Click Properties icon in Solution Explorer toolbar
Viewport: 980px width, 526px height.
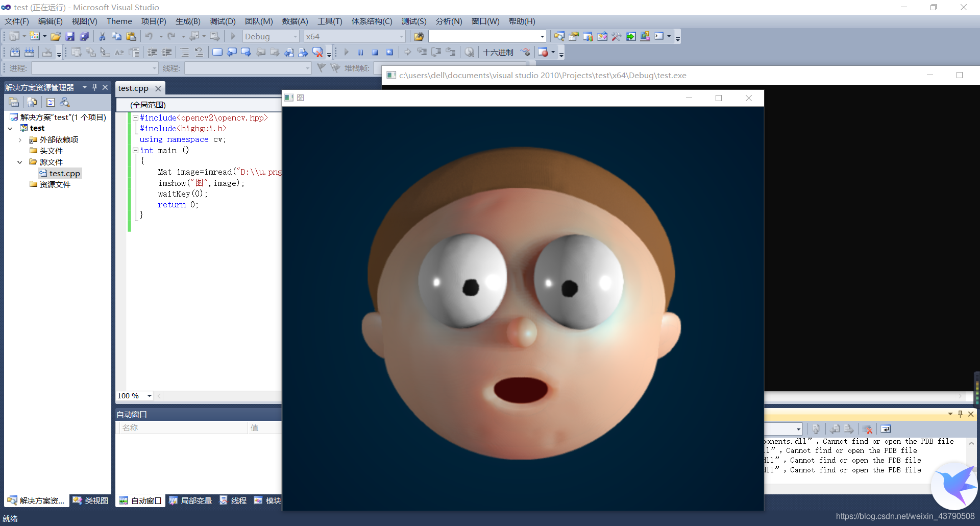tap(14, 102)
